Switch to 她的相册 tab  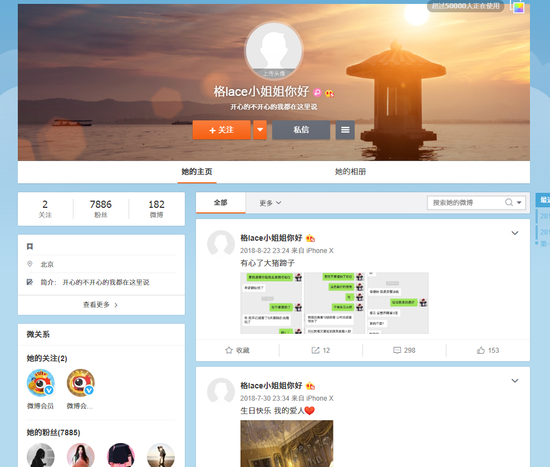tap(350, 172)
